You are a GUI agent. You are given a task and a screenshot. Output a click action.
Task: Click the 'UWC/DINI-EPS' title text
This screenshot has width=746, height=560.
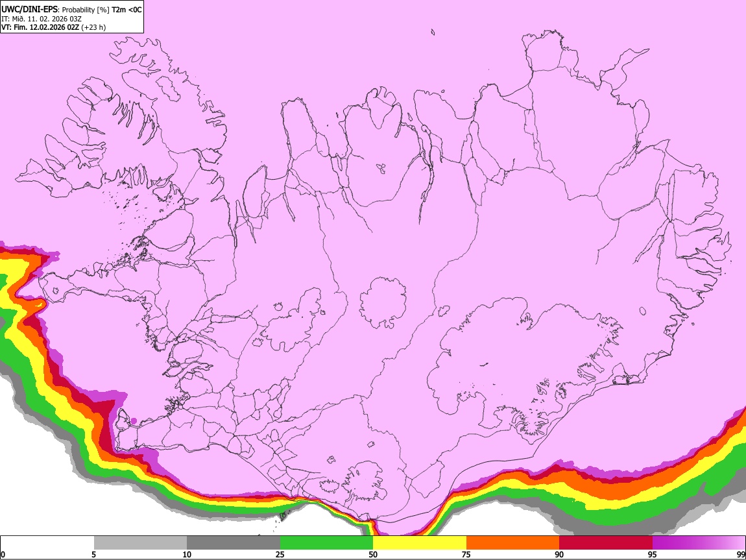[x=29, y=9]
